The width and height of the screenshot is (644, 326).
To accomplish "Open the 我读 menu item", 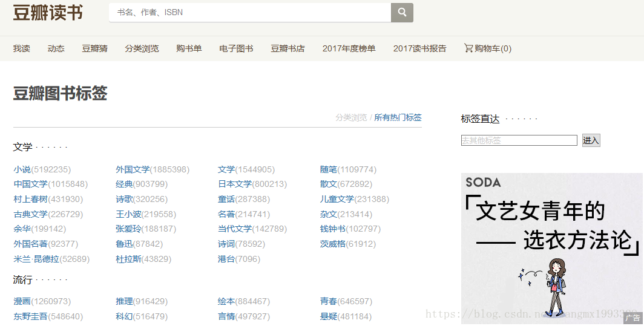I will [21, 48].
